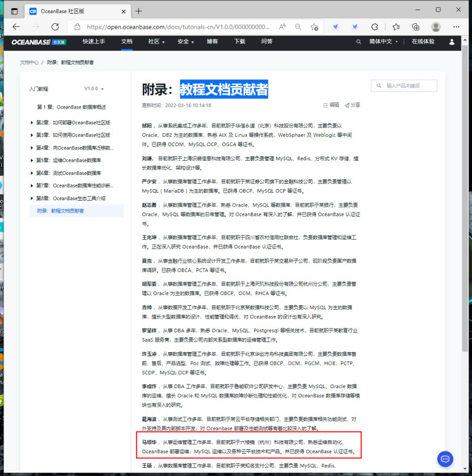Click 在线体验 link

423,41
